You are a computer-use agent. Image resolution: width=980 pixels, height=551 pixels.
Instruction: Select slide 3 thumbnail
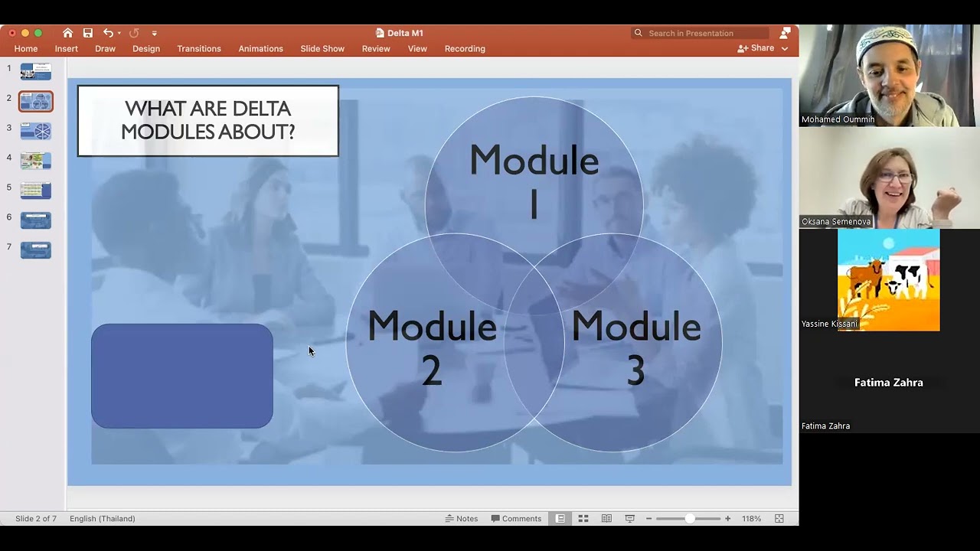tap(36, 132)
